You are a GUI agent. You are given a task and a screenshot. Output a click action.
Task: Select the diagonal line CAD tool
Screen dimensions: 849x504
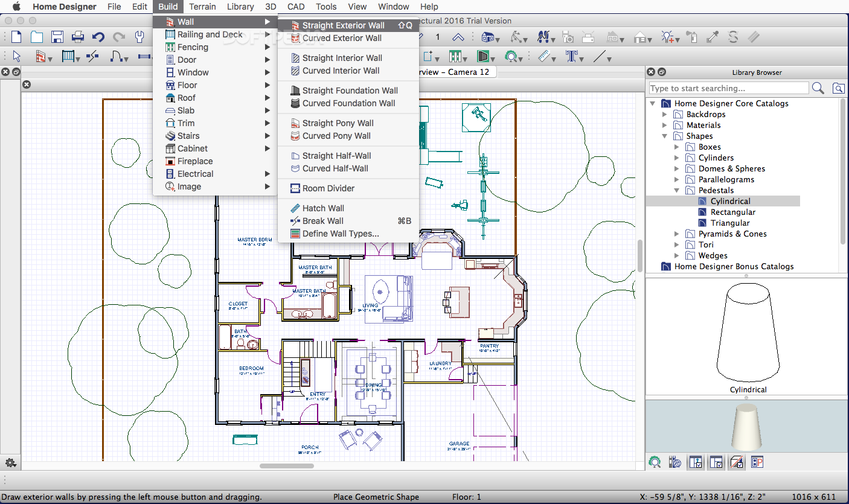[599, 57]
